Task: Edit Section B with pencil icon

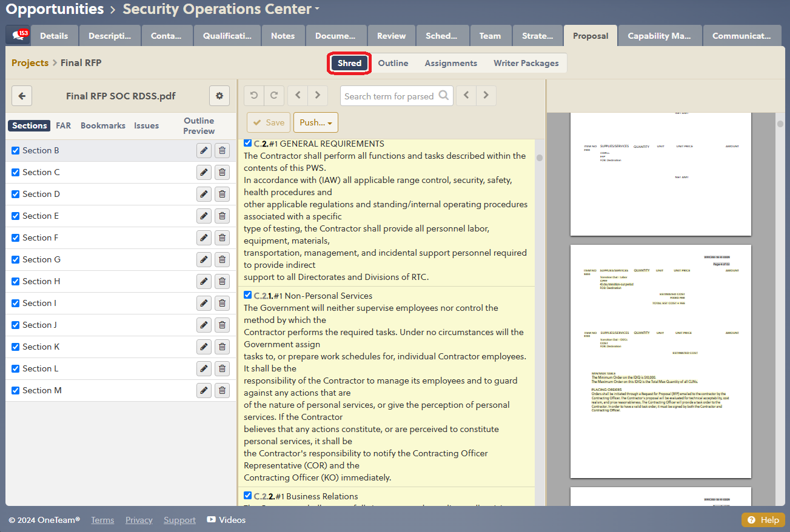Action: click(x=204, y=151)
